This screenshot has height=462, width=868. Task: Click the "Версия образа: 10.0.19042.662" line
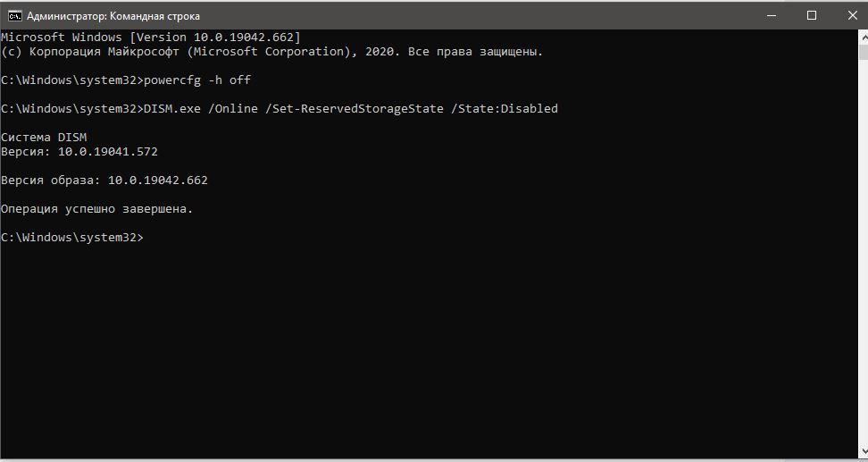pyautogui.click(x=104, y=181)
